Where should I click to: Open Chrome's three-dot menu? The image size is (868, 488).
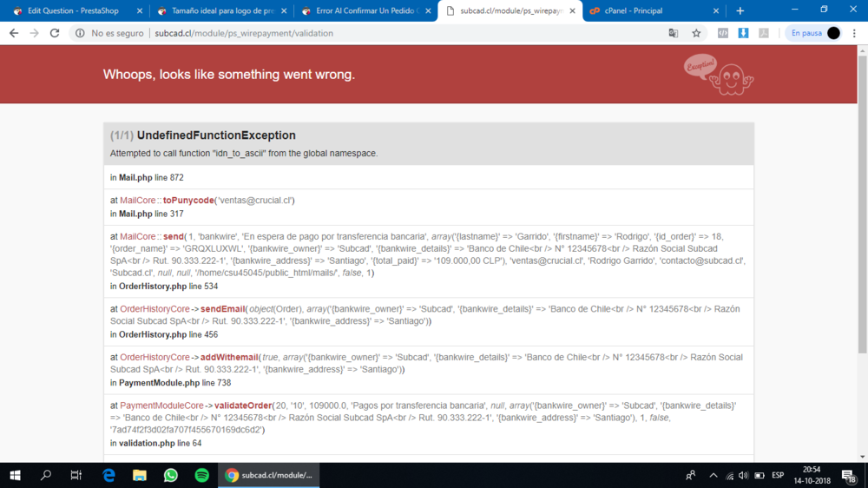point(855,33)
